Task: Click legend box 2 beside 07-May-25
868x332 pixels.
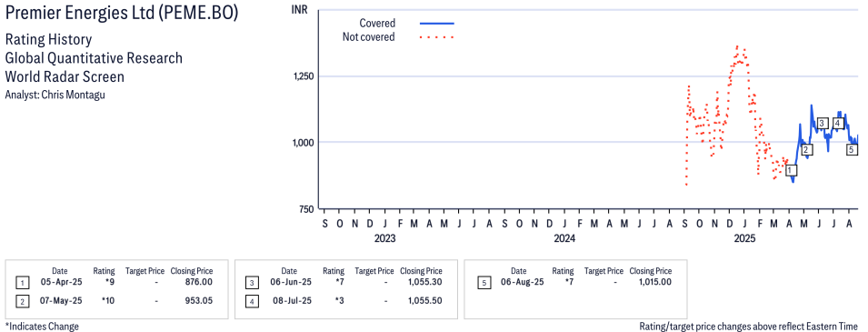Action: click(22, 301)
